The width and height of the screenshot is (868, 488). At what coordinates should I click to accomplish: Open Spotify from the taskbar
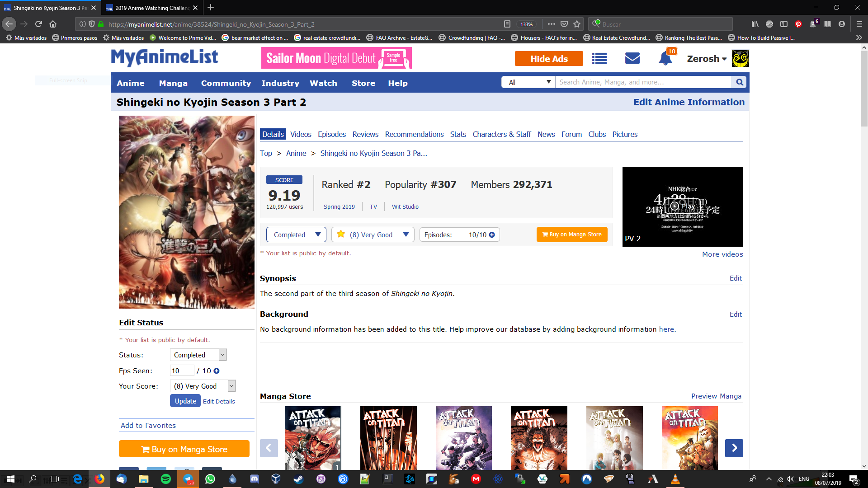pos(165,479)
